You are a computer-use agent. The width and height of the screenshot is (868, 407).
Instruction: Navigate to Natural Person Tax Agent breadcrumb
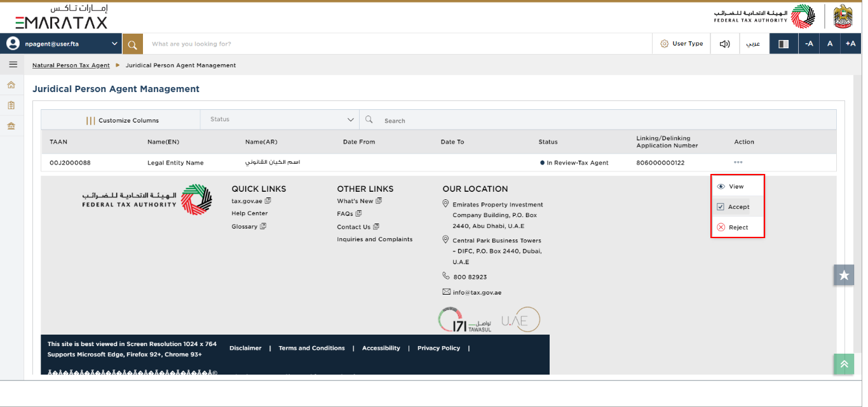tap(71, 65)
